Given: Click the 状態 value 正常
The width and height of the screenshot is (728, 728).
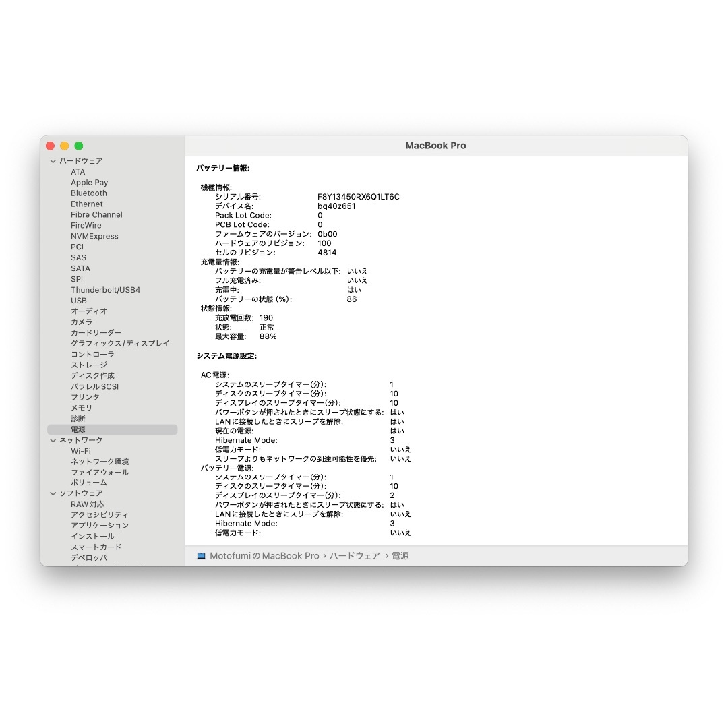Looking at the screenshot, I should click(266, 328).
